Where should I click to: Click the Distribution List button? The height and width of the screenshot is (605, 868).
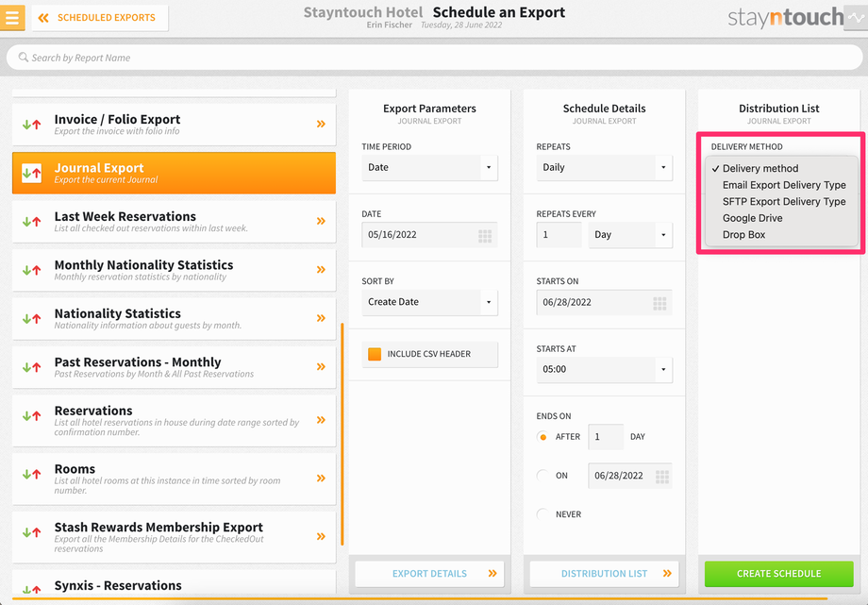pyautogui.click(x=605, y=574)
